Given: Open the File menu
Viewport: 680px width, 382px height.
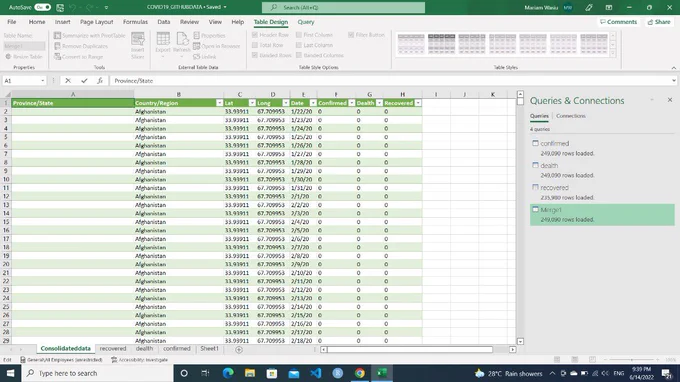Looking at the screenshot, I should point(12,22).
